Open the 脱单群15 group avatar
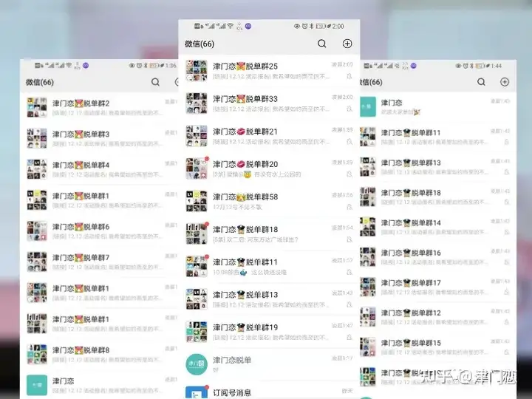Screen dimensions: 532x399 click(x=368, y=347)
